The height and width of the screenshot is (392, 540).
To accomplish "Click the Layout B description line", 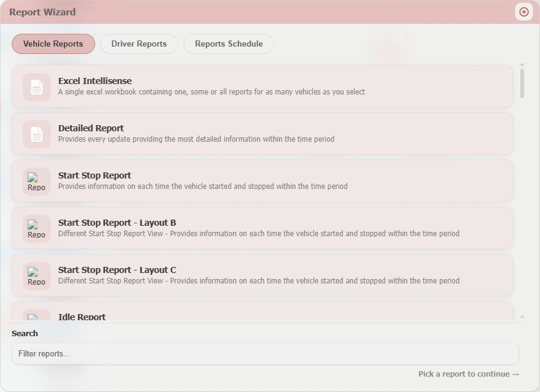I will click(x=258, y=233).
